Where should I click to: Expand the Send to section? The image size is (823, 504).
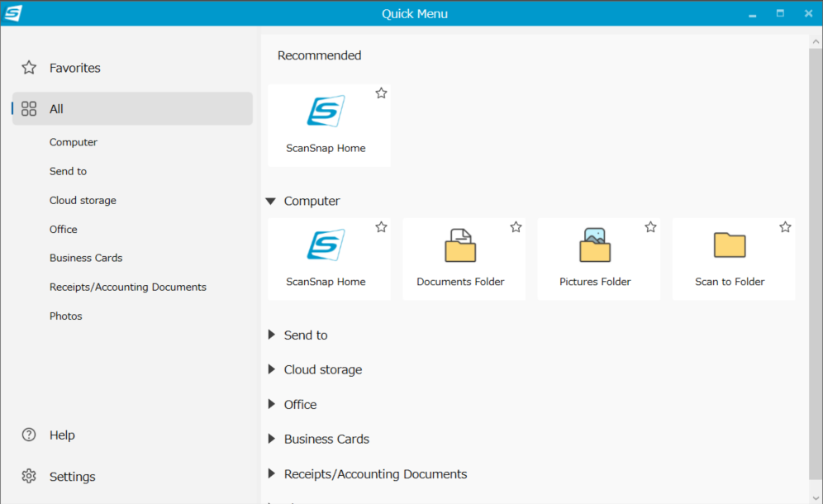(x=271, y=335)
